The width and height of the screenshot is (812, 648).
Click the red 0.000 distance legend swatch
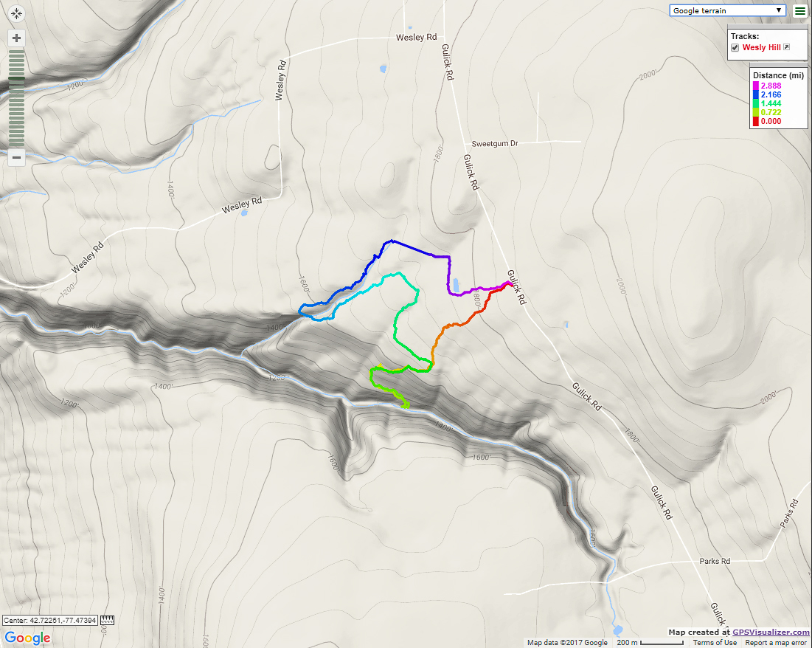tap(755, 121)
